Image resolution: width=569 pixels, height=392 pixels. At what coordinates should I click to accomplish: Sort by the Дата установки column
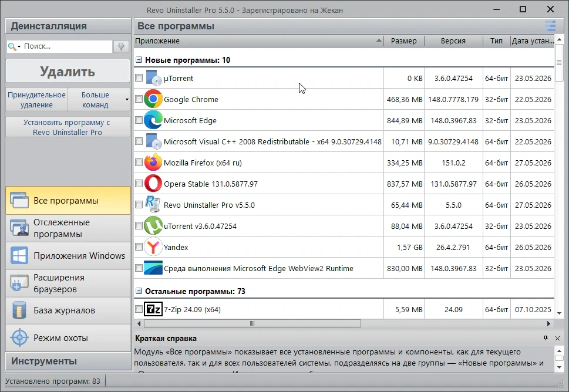coord(533,40)
